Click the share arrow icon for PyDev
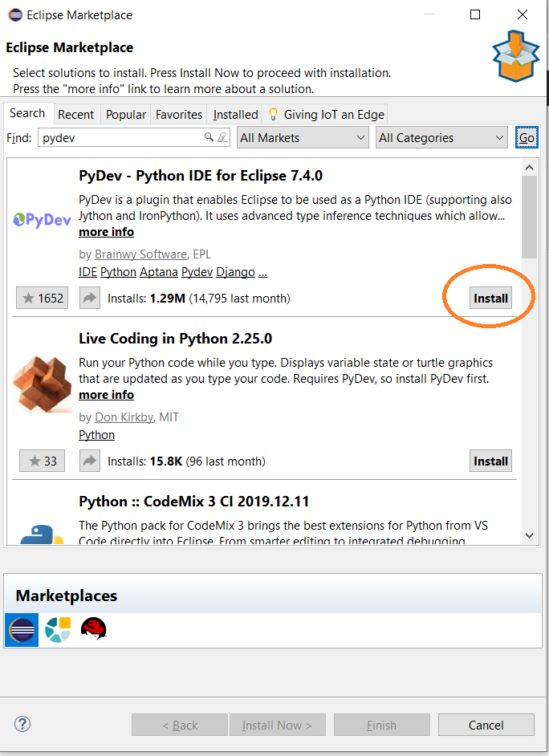This screenshot has width=549, height=756. [90, 299]
